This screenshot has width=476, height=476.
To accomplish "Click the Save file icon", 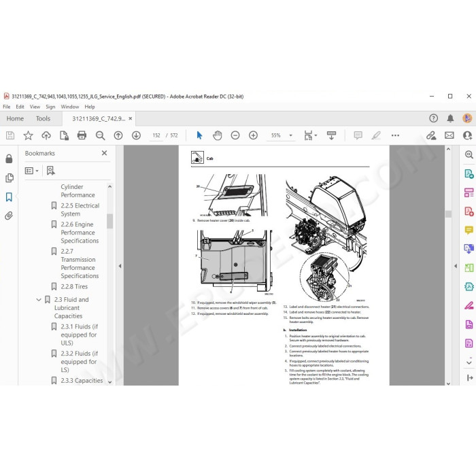I will point(10,135).
